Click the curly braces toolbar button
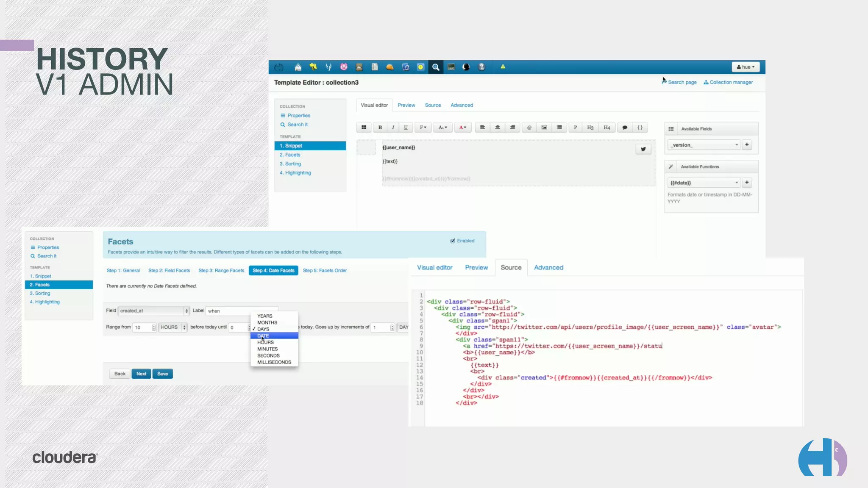 (x=640, y=128)
